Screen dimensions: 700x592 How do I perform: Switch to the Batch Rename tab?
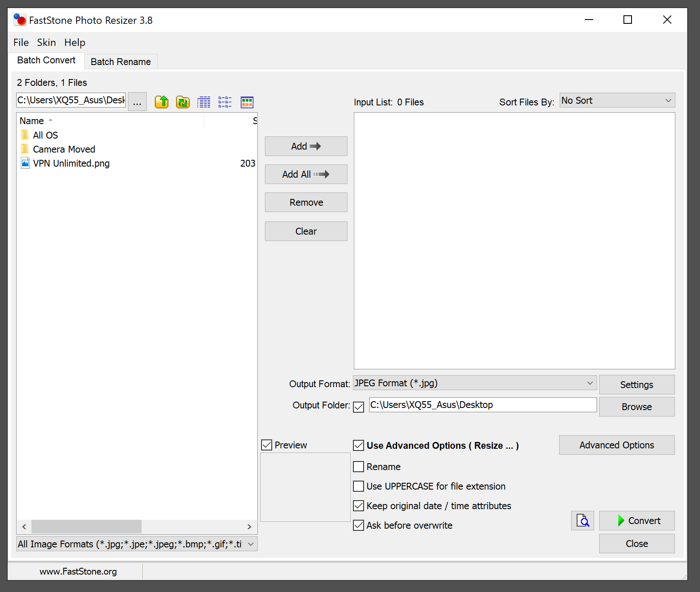click(x=121, y=62)
